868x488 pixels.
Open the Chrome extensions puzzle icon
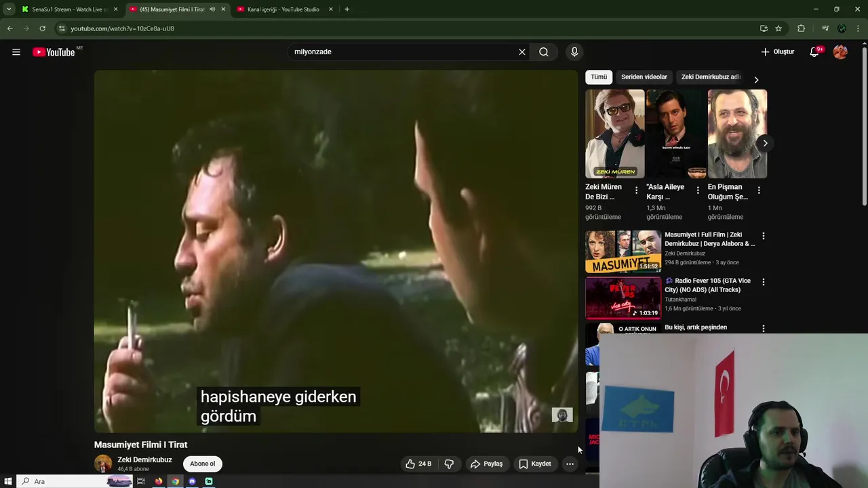[x=802, y=28]
